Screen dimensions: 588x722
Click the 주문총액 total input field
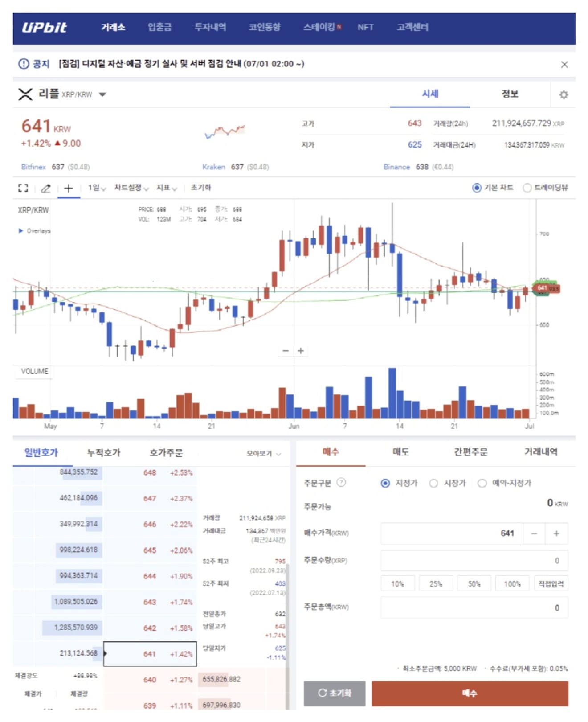tap(474, 608)
